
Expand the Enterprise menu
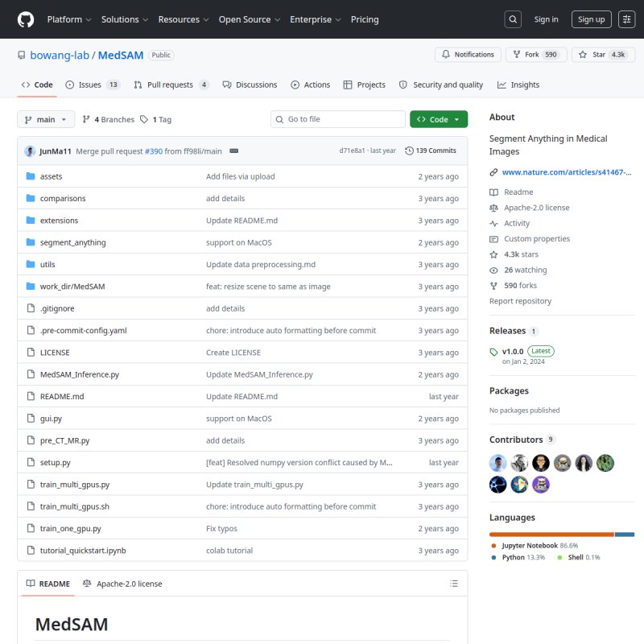pos(315,19)
